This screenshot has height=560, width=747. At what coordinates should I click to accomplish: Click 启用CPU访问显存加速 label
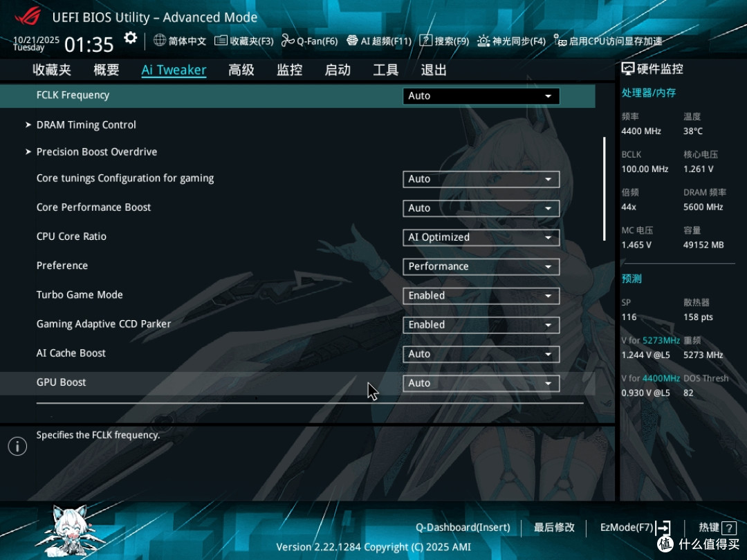(616, 41)
